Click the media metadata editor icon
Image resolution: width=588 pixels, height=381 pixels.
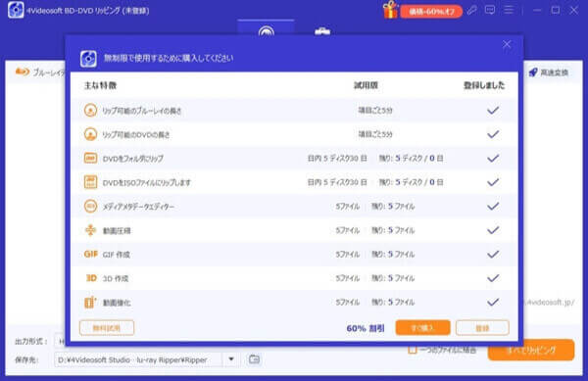90,206
